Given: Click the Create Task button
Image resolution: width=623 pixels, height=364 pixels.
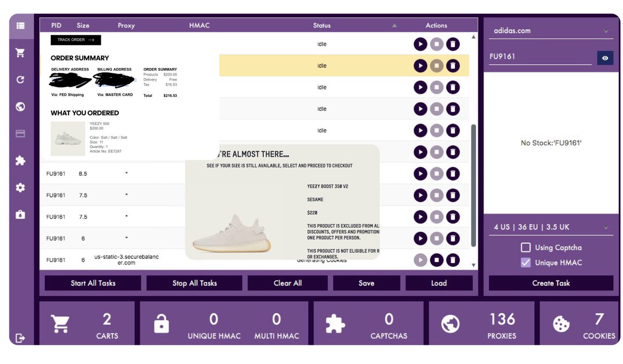Looking at the screenshot, I should tap(551, 283).
